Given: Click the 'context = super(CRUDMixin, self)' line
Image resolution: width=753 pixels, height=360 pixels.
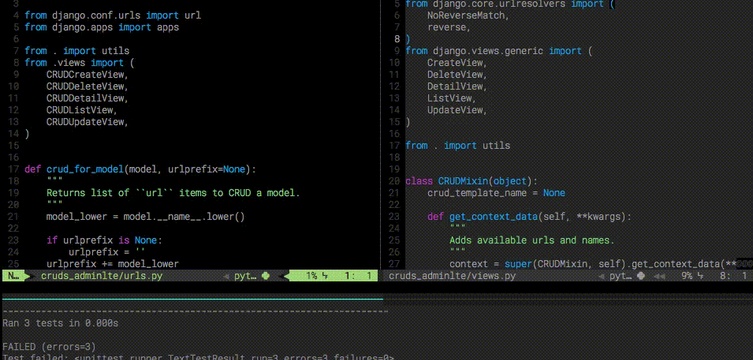Looking at the screenshot, I should click(x=600, y=264).
